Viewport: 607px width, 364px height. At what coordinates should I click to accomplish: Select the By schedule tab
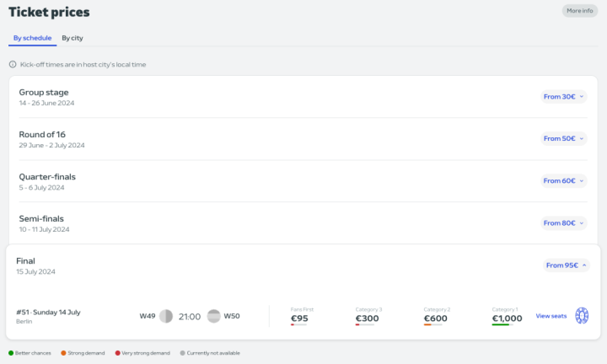pos(33,38)
